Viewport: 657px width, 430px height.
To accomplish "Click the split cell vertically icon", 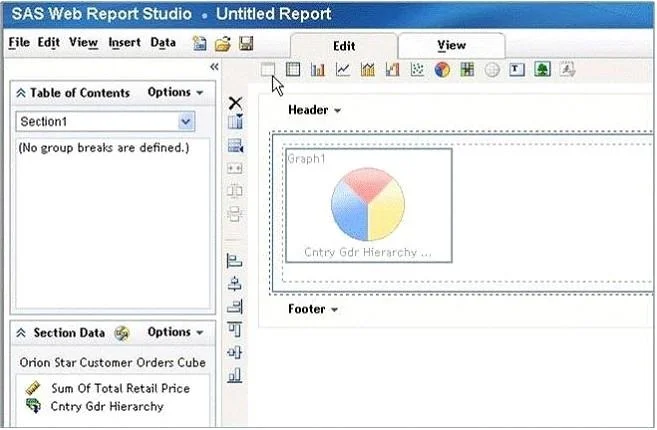I will [x=235, y=215].
